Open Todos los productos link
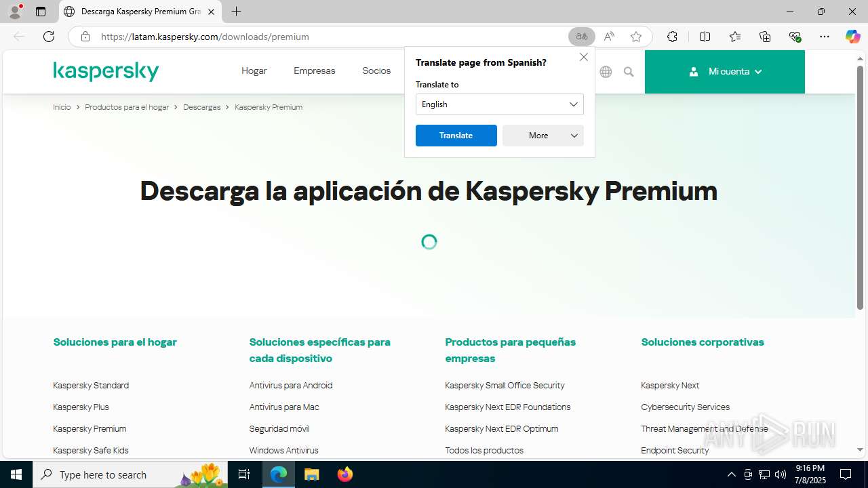 484,450
